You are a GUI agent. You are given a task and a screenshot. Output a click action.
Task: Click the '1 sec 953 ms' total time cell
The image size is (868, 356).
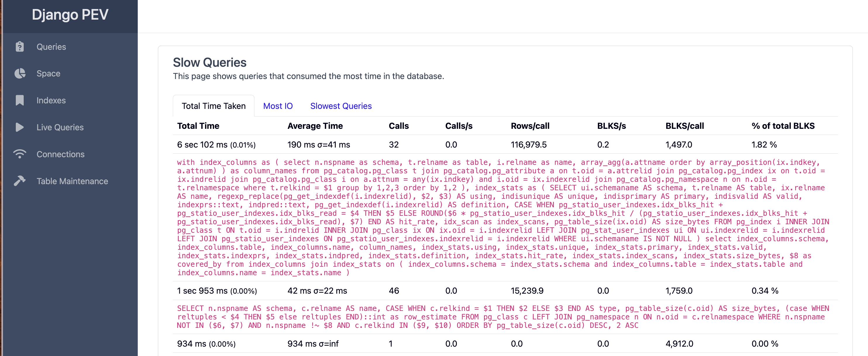[x=217, y=291]
